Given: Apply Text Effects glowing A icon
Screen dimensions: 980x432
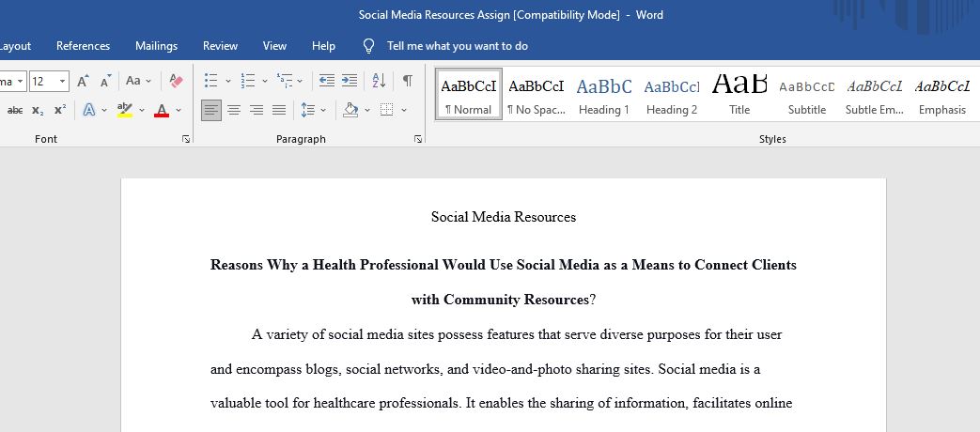Looking at the screenshot, I should tap(88, 111).
